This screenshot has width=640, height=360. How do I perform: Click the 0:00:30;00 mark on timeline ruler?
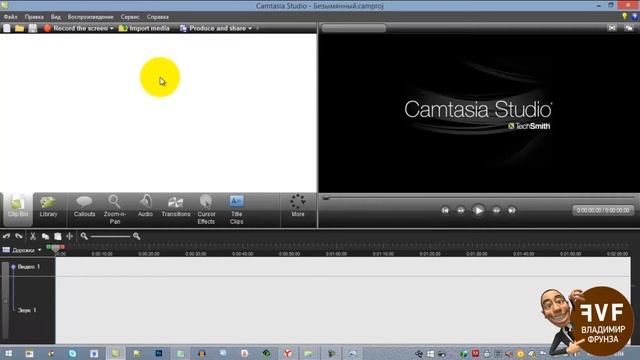click(x=196, y=253)
